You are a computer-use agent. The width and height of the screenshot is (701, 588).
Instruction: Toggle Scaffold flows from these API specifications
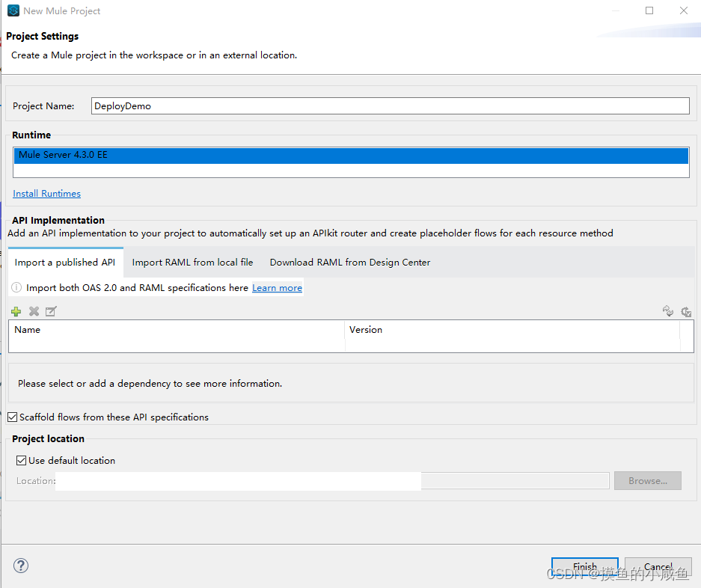click(13, 417)
